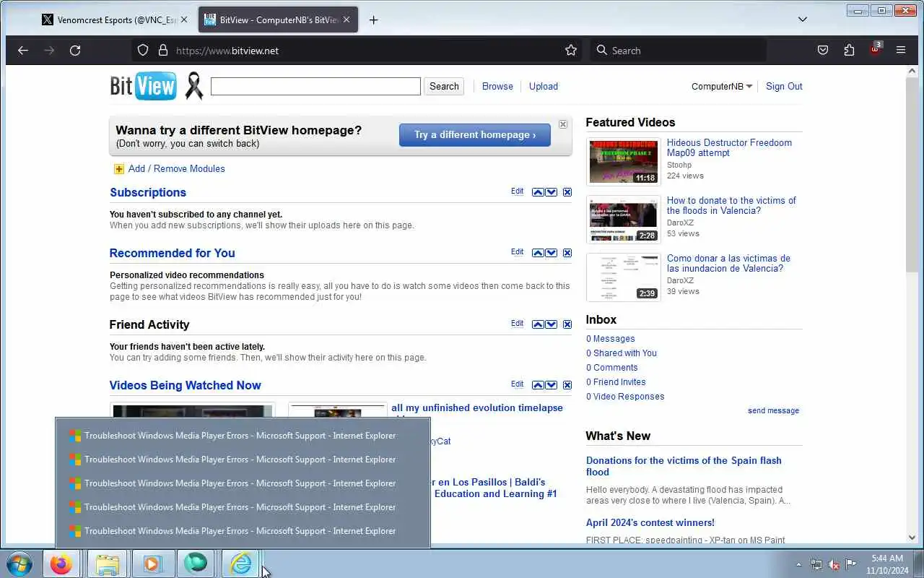Click the shield tracking protection icon
The height and width of the screenshot is (578, 924).
143,51
